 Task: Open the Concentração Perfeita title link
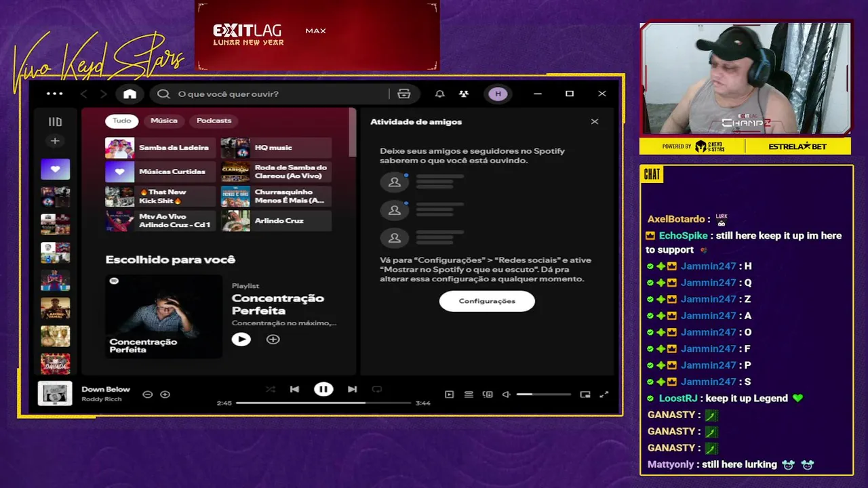click(x=278, y=304)
